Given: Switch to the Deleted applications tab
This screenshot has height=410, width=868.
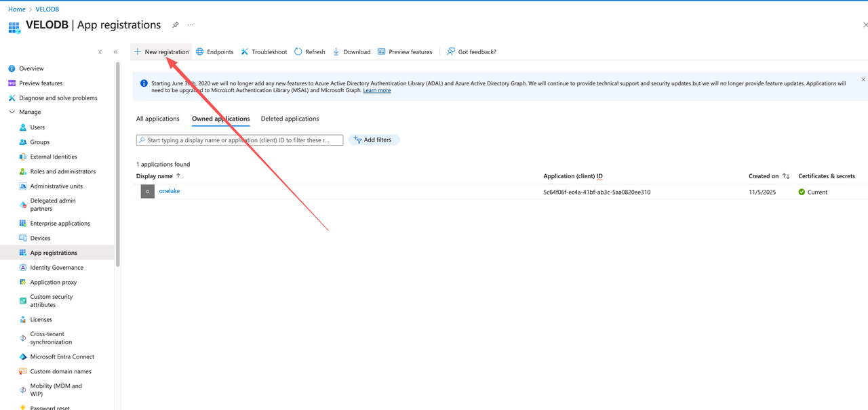Looking at the screenshot, I should coord(290,119).
